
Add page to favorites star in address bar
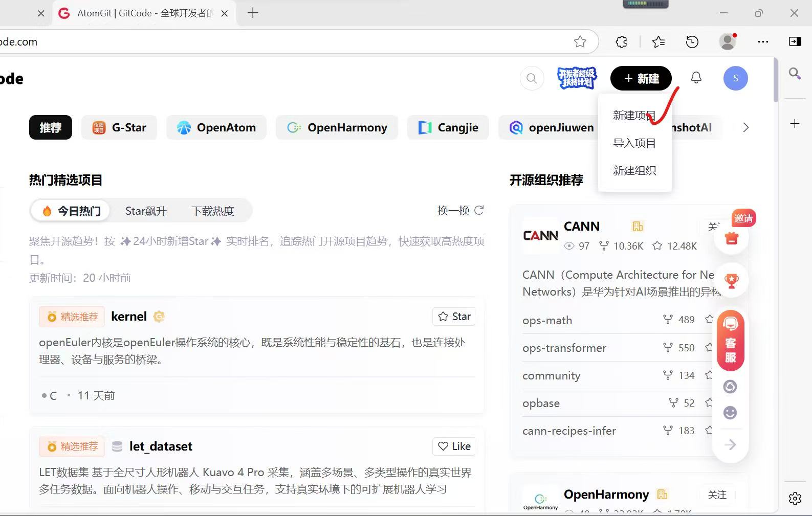[580, 42]
